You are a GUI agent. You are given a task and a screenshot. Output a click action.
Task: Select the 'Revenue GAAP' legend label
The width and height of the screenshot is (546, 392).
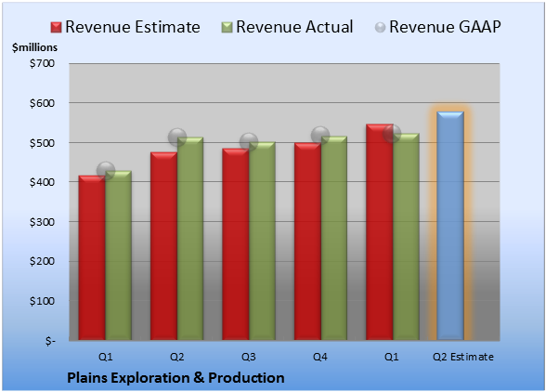(x=445, y=27)
